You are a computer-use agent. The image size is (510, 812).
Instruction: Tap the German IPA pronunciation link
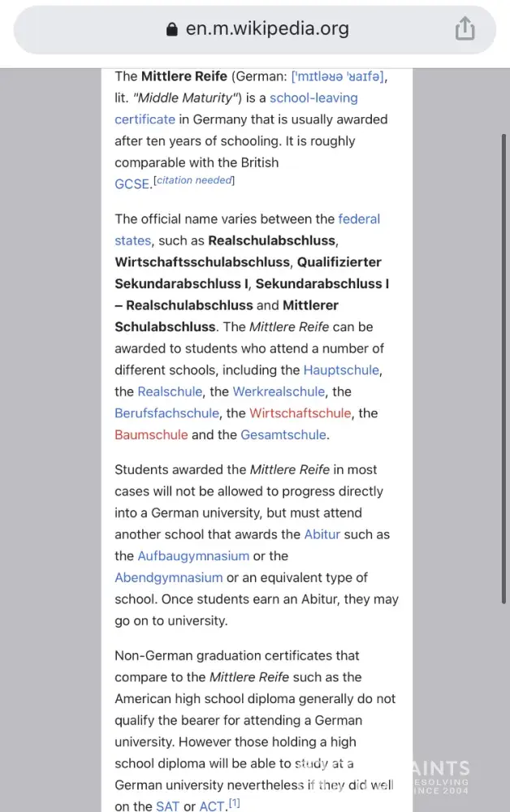coord(338,76)
